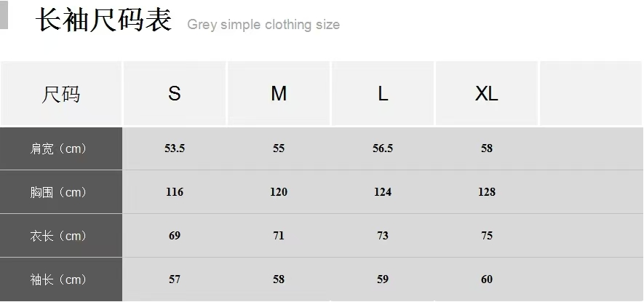The height and width of the screenshot is (302, 644).
Task: Click chest value 128
Action: click(x=487, y=192)
